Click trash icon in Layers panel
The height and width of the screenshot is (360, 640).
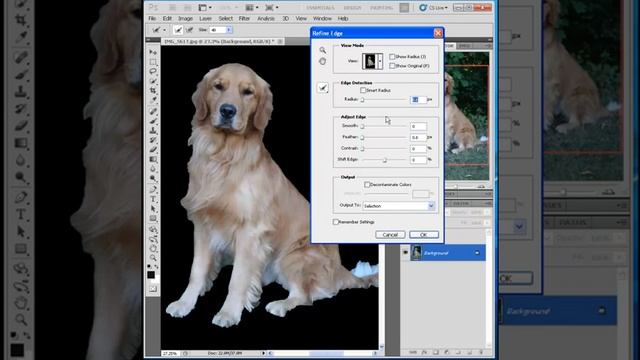481,352
